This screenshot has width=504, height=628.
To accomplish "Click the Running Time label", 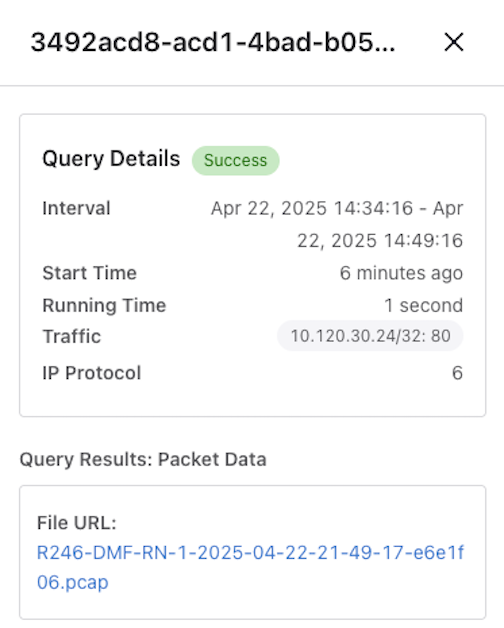I will pyautogui.click(x=104, y=305).
